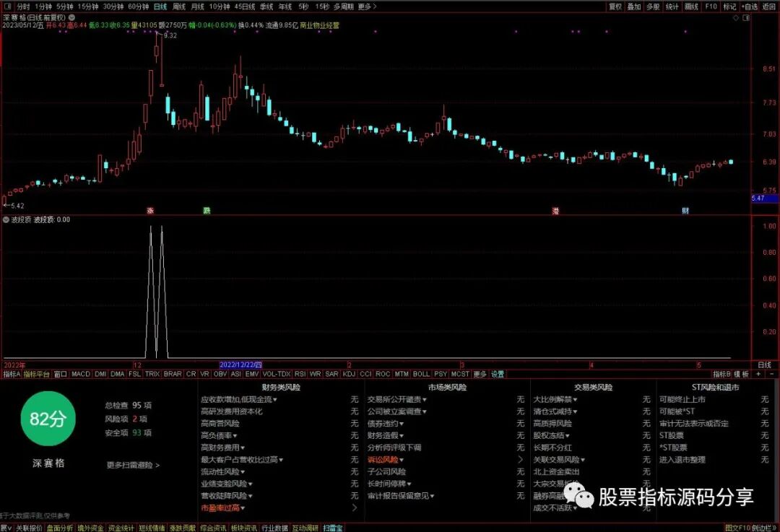This screenshot has width=780, height=532.
Task: Select the 月线 period tab
Action: [197, 6]
